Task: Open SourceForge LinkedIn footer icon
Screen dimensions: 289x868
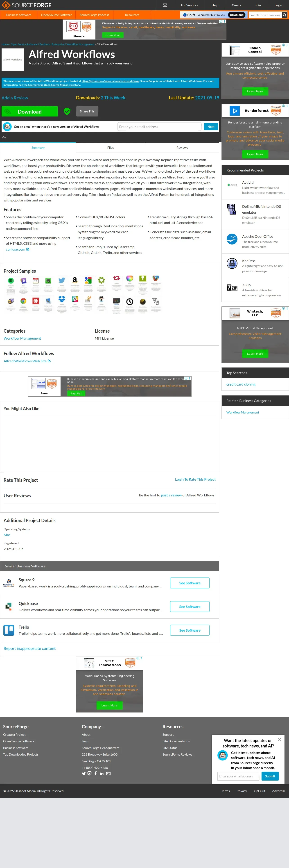Action: 102,773
